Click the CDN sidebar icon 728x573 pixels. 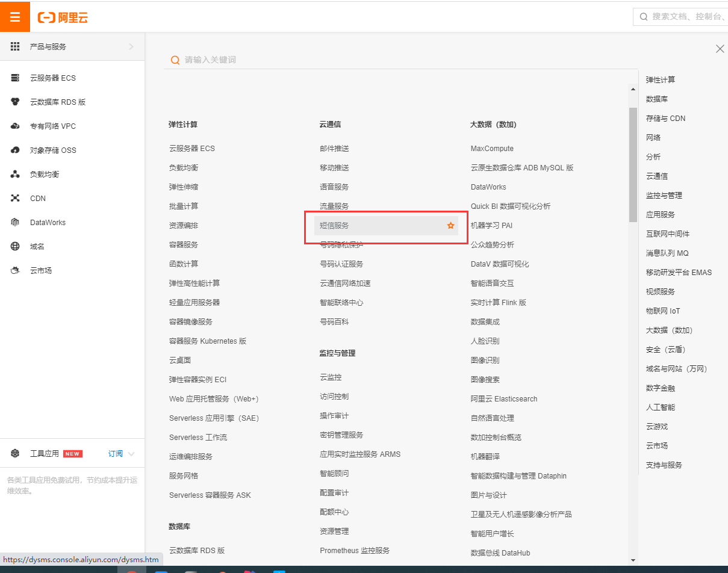point(15,197)
